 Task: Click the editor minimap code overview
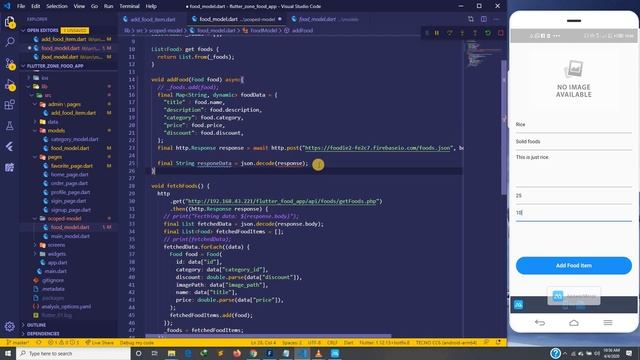(x=482, y=55)
